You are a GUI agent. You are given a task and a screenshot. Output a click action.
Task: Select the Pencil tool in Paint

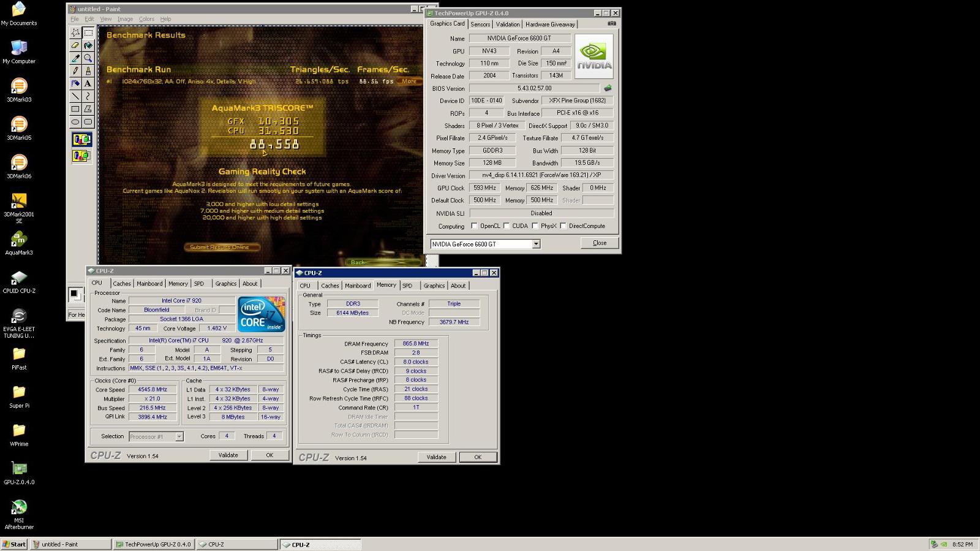pyautogui.click(x=75, y=70)
